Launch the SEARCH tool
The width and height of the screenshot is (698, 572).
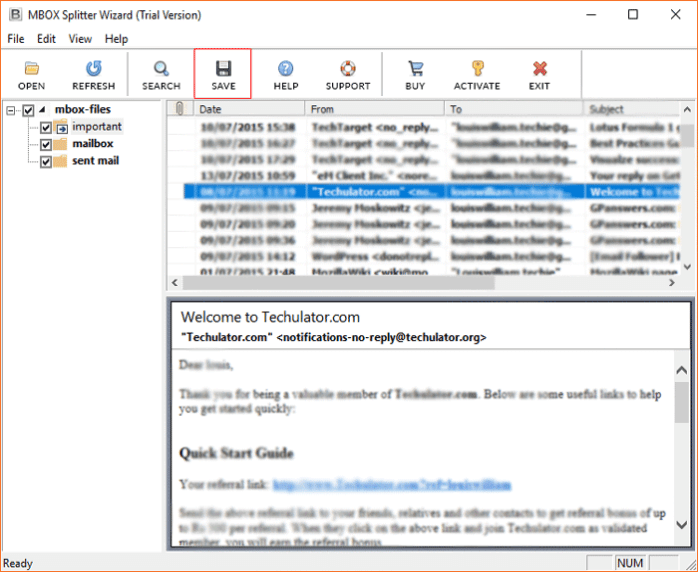coord(161,75)
